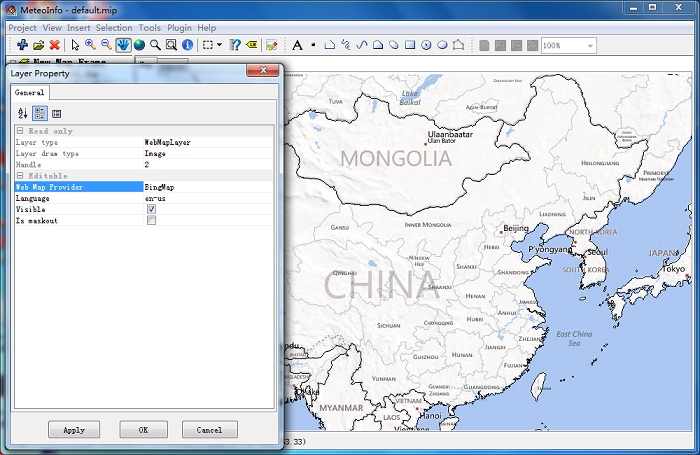Viewport: 700px width, 455px height.
Task: Click the Open Project folder icon
Action: pos(38,45)
